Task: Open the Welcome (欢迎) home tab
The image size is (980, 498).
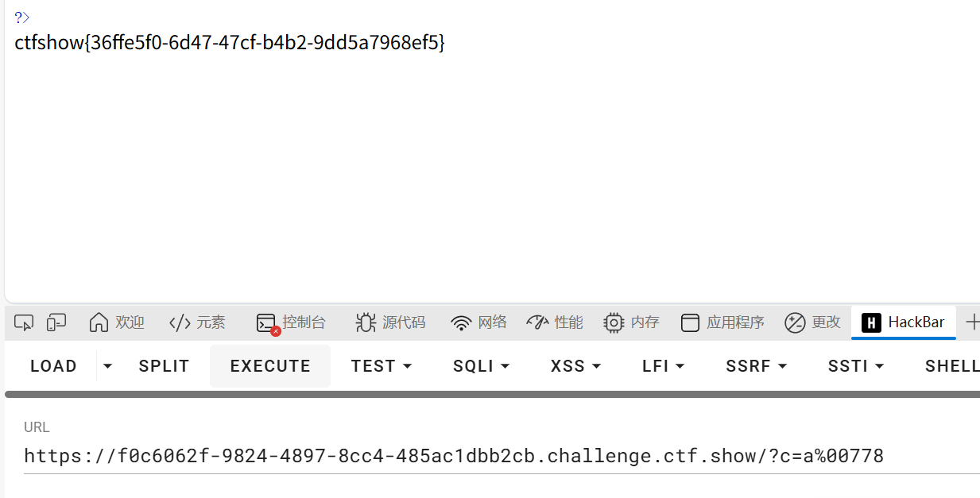Action: (x=117, y=322)
